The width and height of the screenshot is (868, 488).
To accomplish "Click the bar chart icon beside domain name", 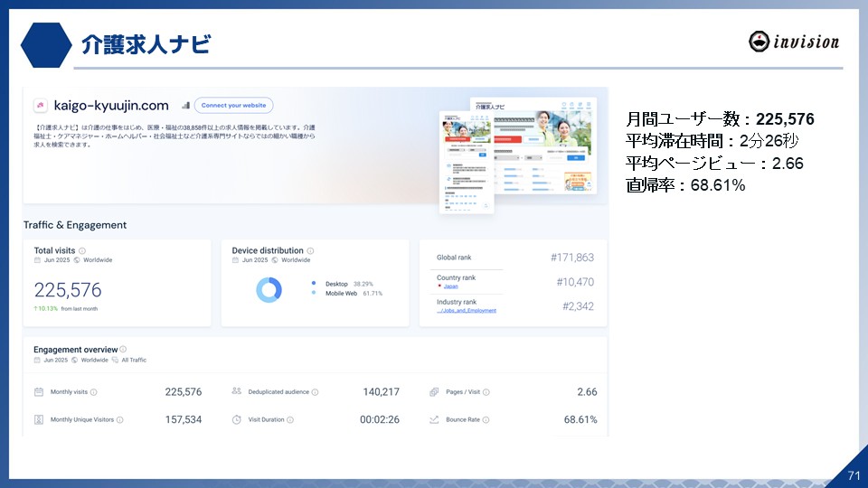I will tap(185, 105).
